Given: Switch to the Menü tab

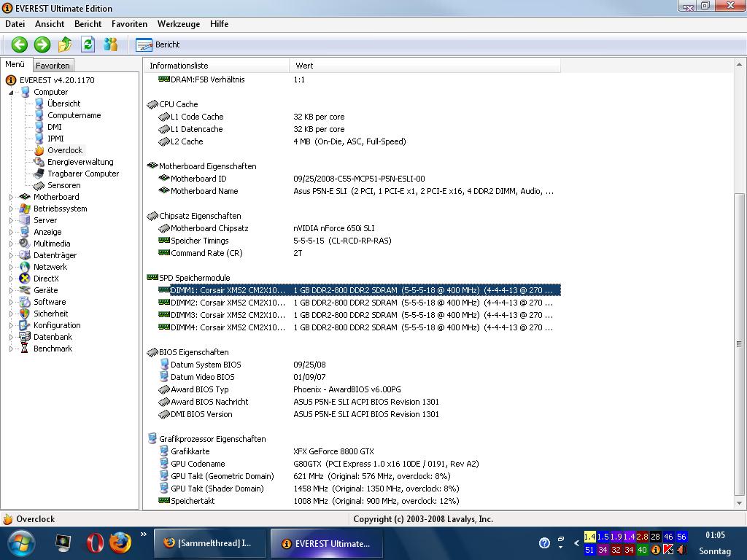Looking at the screenshot, I should pyautogui.click(x=15, y=64).
